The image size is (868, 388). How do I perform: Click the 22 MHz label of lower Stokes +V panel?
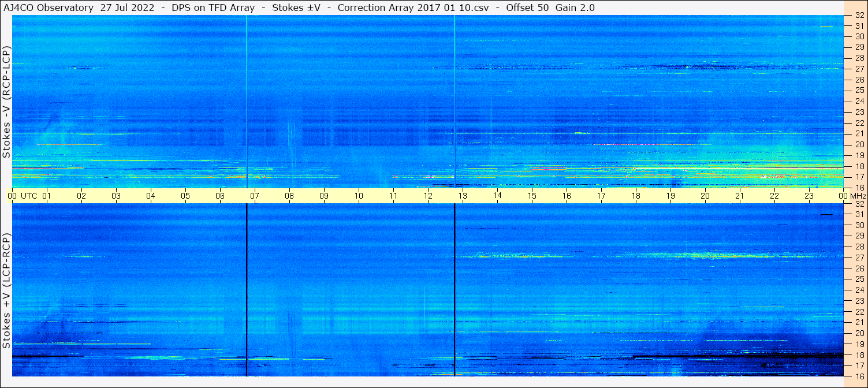tap(859, 311)
